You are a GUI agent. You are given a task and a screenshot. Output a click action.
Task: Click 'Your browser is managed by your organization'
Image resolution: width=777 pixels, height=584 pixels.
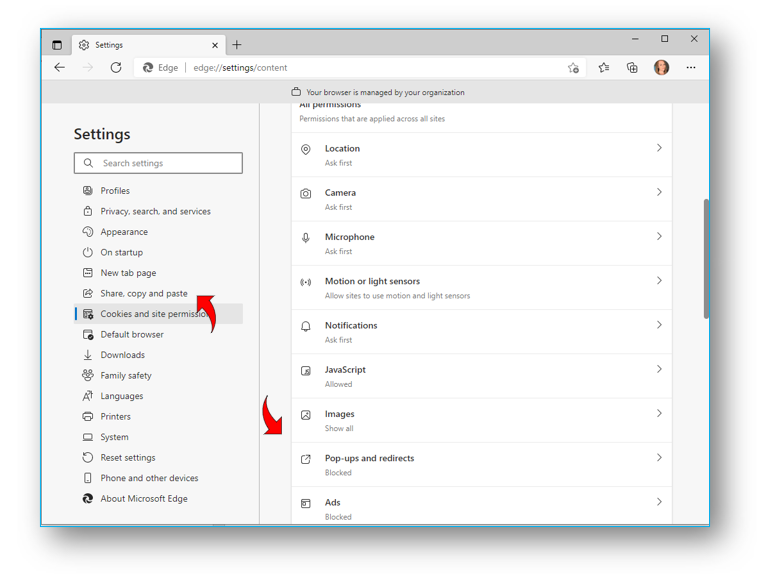point(385,92)
